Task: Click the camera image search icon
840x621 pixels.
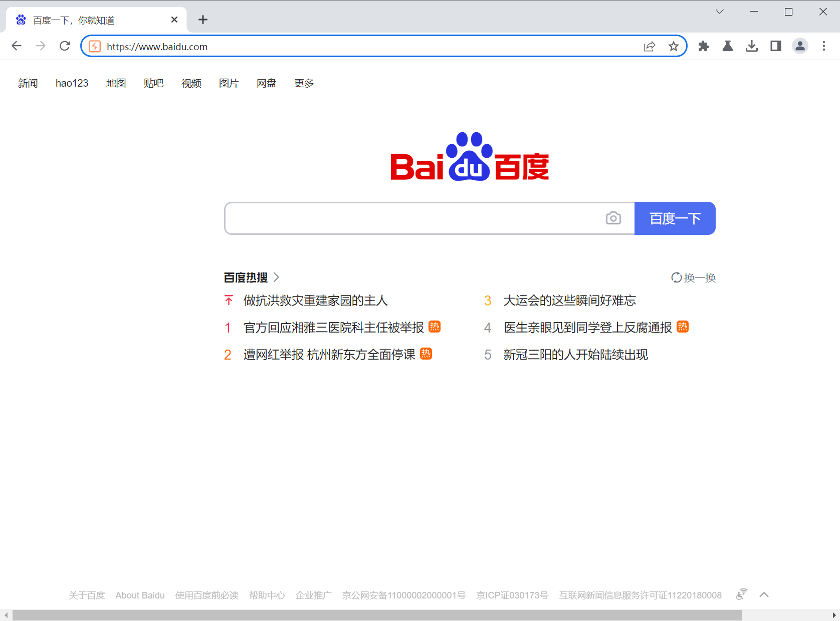Action: (613, 218)
